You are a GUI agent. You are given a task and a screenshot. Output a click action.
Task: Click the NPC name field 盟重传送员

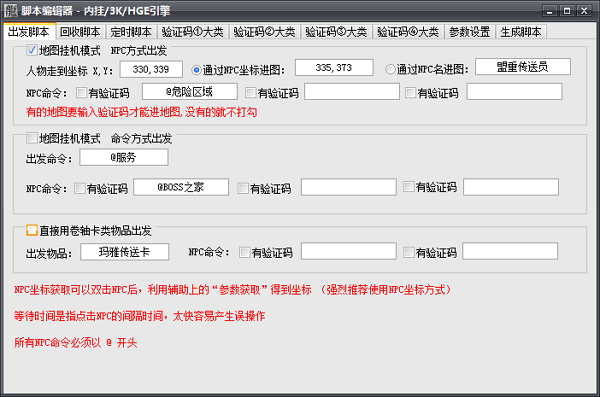pyautogui.click(x=523, y=67)
